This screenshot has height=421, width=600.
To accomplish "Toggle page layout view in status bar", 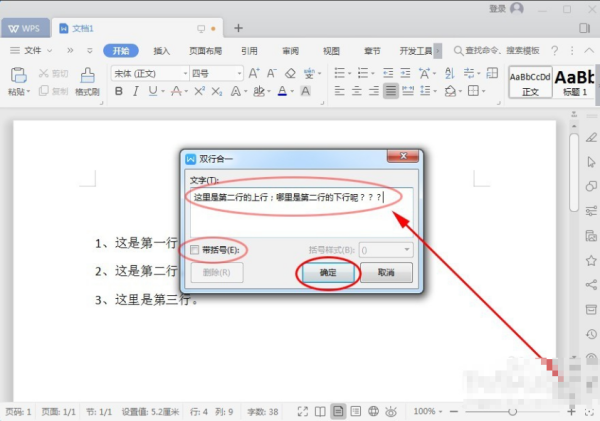I will coord(338,411).
